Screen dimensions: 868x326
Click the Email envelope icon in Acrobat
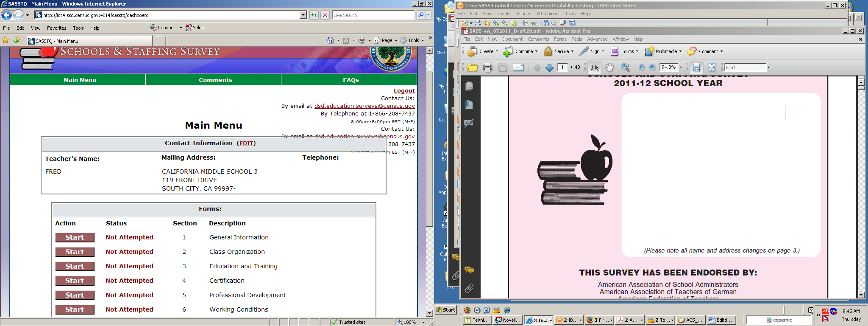tap(518, 67)
